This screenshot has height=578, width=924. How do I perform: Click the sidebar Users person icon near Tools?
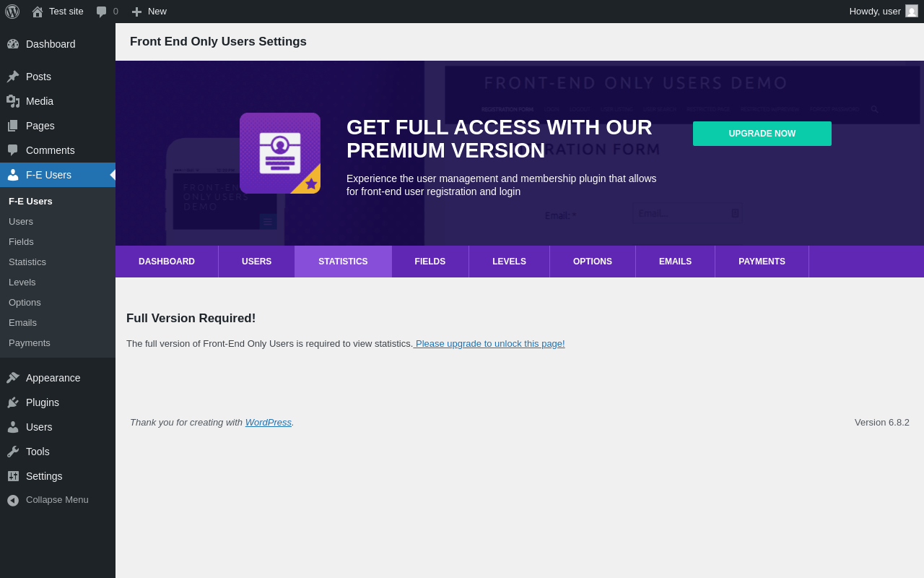click(x=13, y=427)
